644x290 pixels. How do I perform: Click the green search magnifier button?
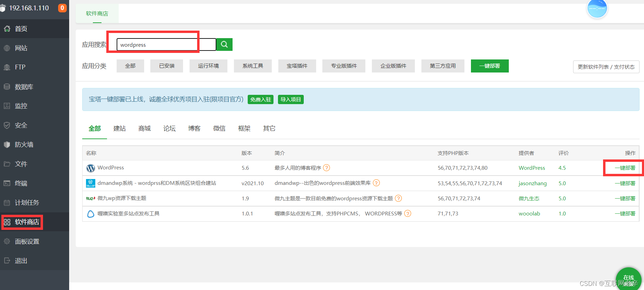tap(224, 44)
